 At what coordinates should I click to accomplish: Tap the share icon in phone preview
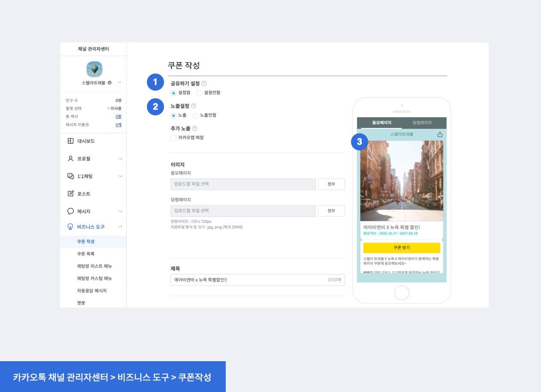440,134
